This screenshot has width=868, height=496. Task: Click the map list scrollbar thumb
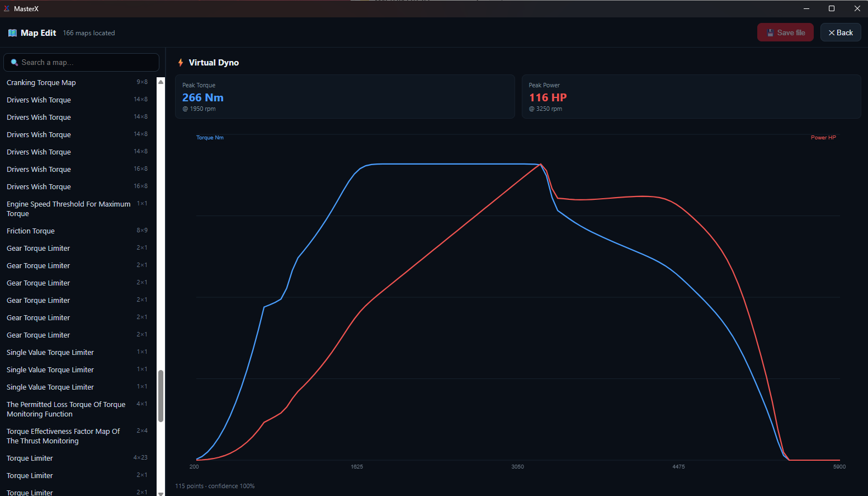point(161,396)
